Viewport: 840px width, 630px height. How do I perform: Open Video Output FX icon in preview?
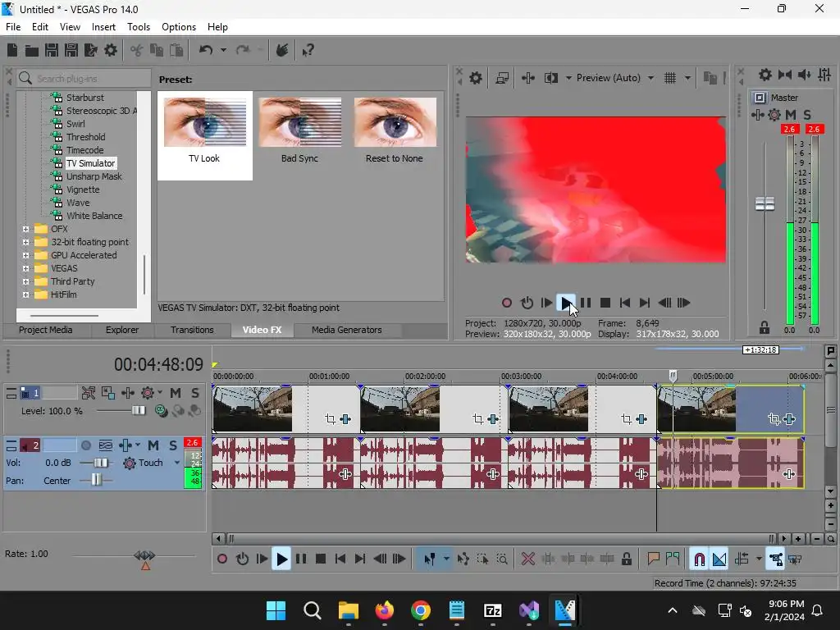pyautogui.click(x=527, y=78)
